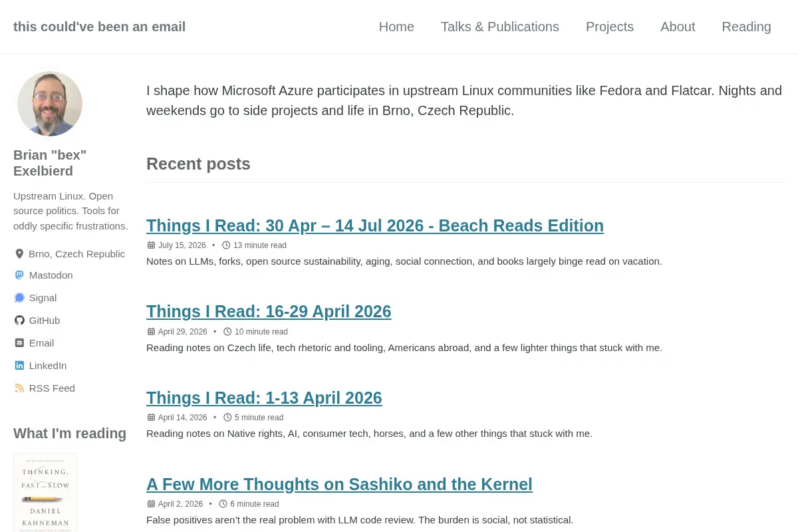
Task: Click the LinkedIn logo icon
Action: pyautogui.click(x=19, y=366)
